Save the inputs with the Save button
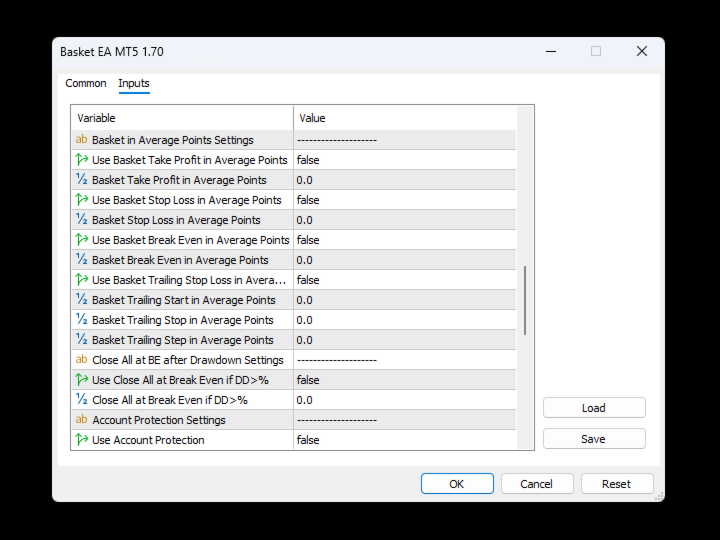720x540 pixels. [594, 439]
